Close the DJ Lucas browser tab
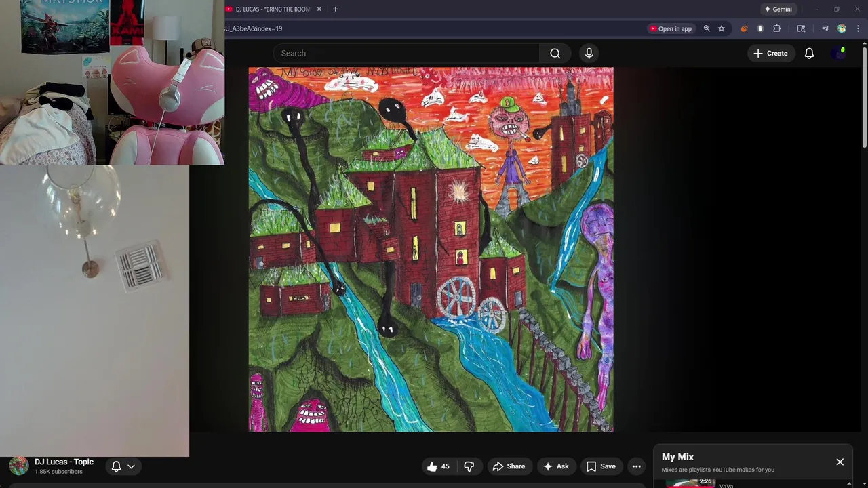 click(x=319, y=9)
